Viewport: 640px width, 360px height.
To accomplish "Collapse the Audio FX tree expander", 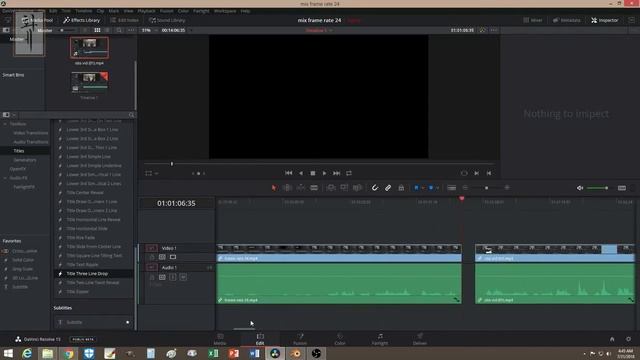I will pyautogui.click(x=5, y=178).
